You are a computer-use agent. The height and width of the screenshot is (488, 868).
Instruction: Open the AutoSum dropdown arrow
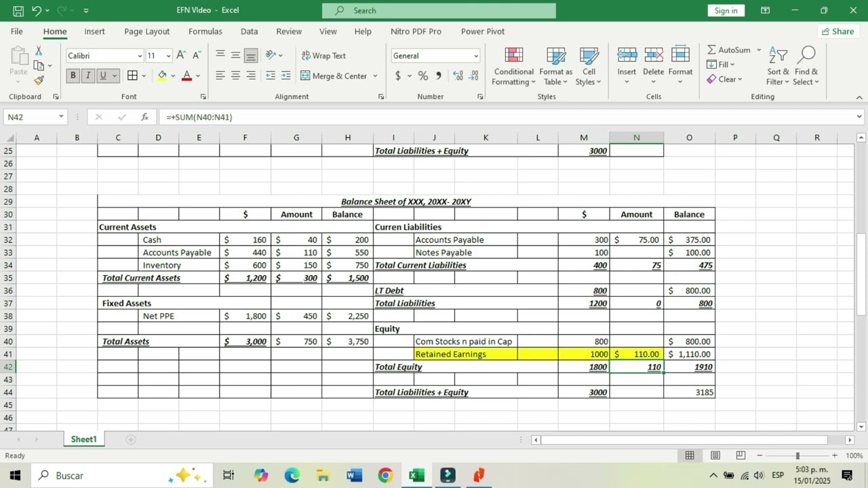pos(759,50)
